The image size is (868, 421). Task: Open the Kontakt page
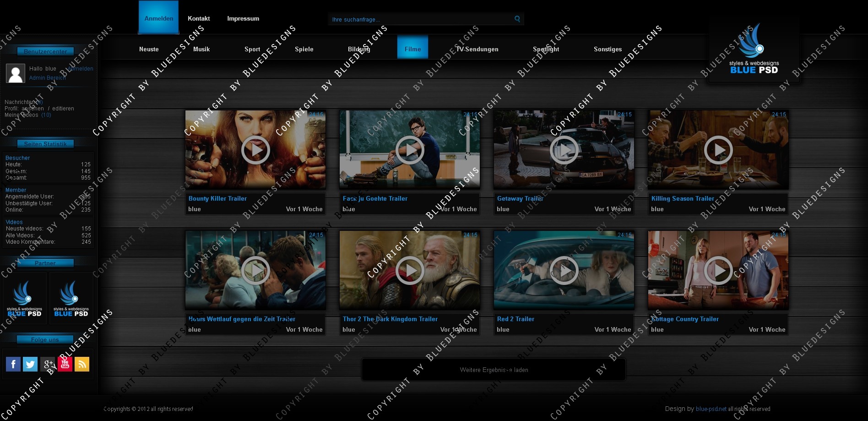tap(199, 18)
